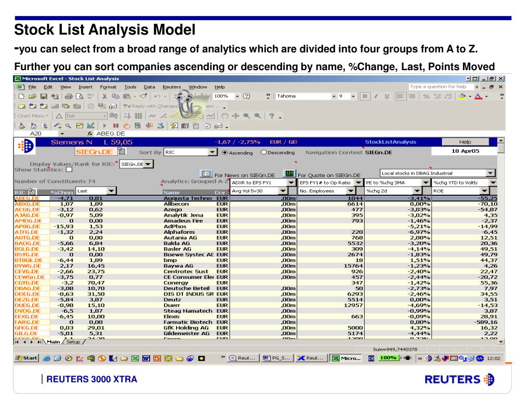Click the magnifier search icon in the Reuters toolbar
The width and height of the screenshot is (532, 399).
coord(68,126)
